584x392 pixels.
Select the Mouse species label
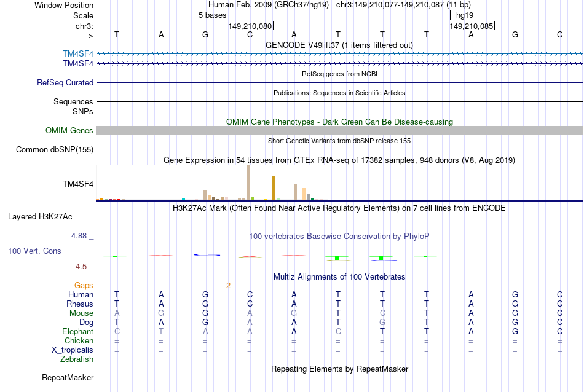81,313
